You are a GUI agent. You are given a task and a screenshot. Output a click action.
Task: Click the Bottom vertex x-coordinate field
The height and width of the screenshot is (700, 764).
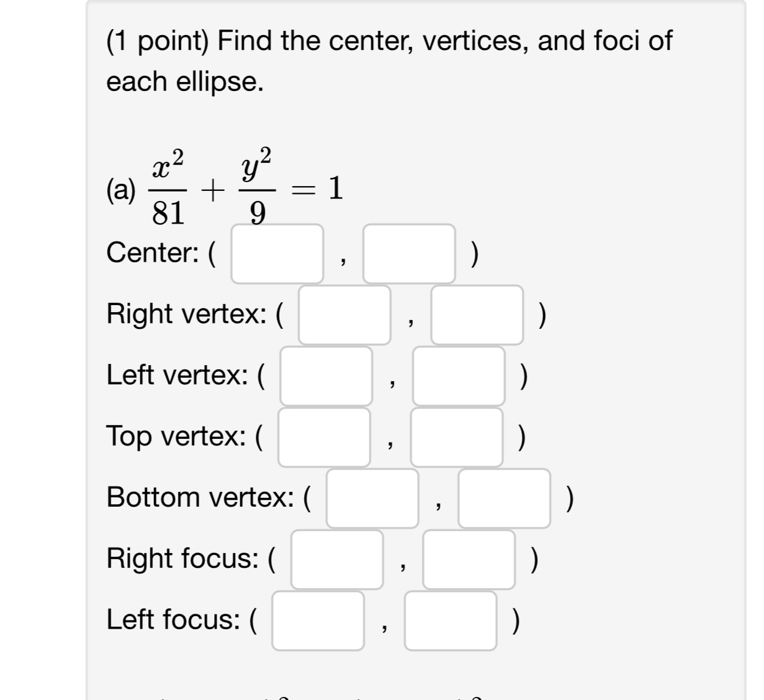[x=373, y=499]
